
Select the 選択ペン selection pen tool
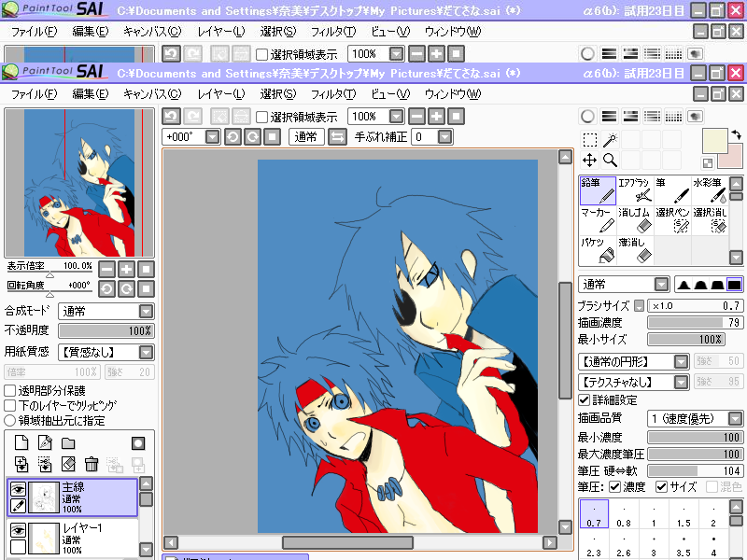[672, 220]
